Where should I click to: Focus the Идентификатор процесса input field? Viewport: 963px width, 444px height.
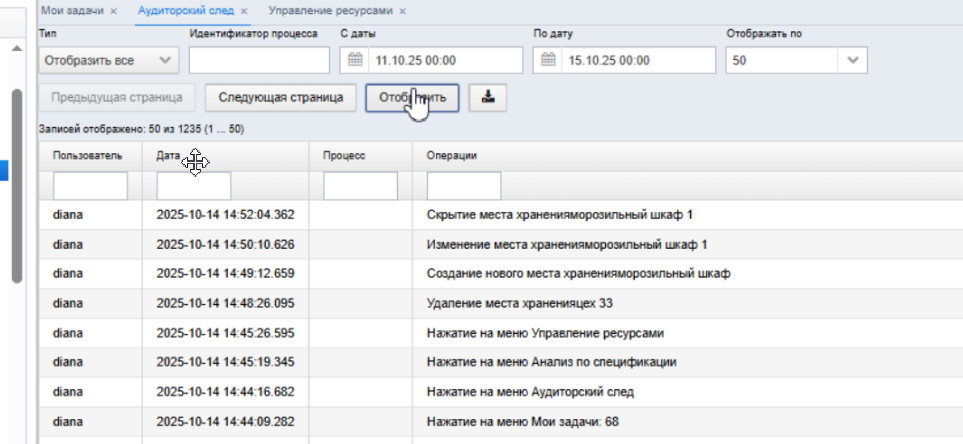[259, 60]
